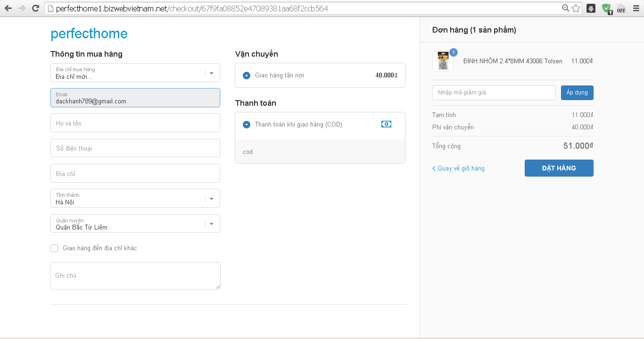Screen dimensions: 644x339
Task: Tick 'Giao hàng đến địa chỉ khác' checkbox
Action: pos(54,248)
